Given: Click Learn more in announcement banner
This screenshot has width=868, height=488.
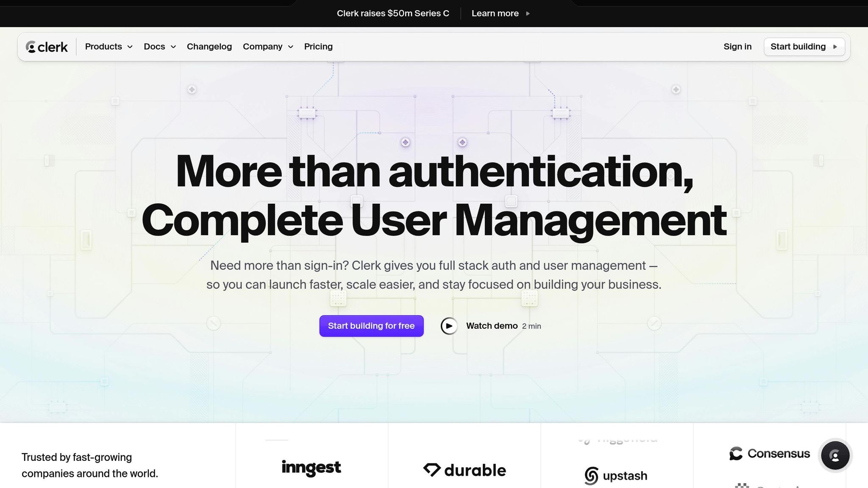Looking at the screenshot, I should 495,14.
